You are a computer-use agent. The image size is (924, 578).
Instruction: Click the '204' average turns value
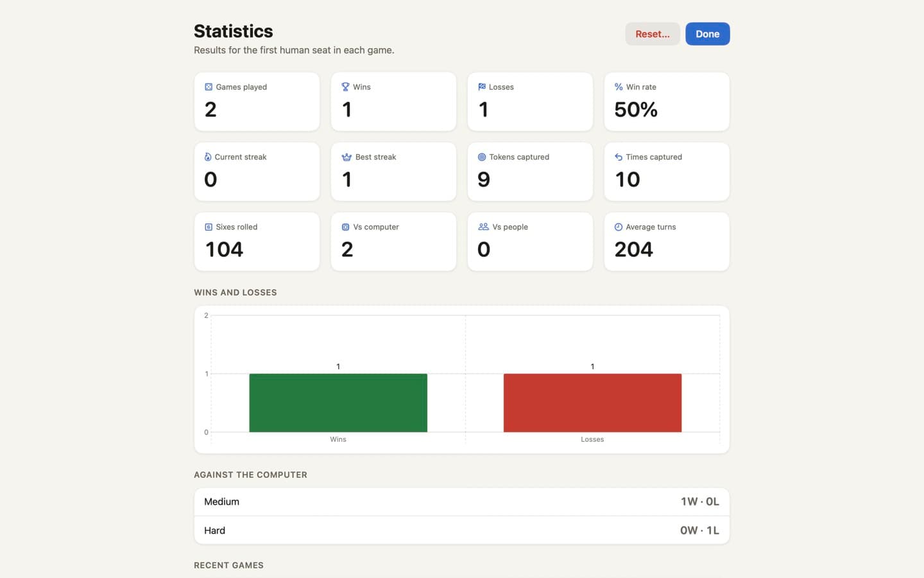(633, 249)
